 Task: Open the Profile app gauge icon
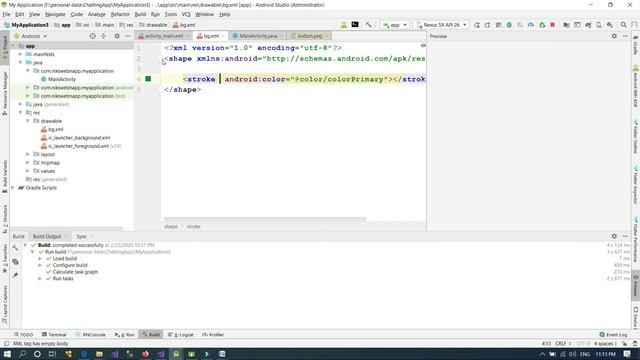(531, 25)
